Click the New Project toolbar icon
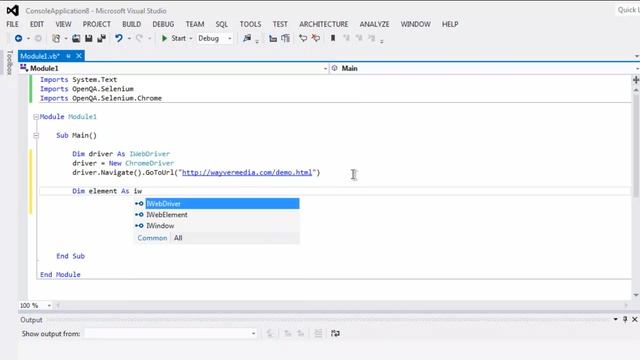This screenshot has height=360, width=640. (56, 38)
